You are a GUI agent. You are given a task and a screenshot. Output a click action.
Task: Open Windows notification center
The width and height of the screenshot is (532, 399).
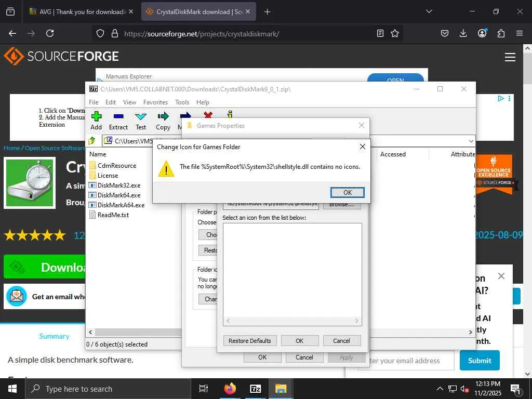[x=516, y=389]
